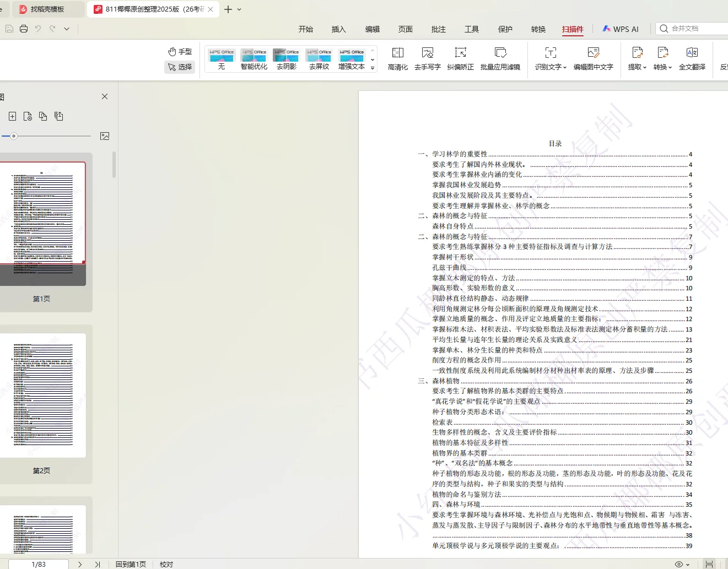Start 全文翻译 full text translation

pos(692,59)
